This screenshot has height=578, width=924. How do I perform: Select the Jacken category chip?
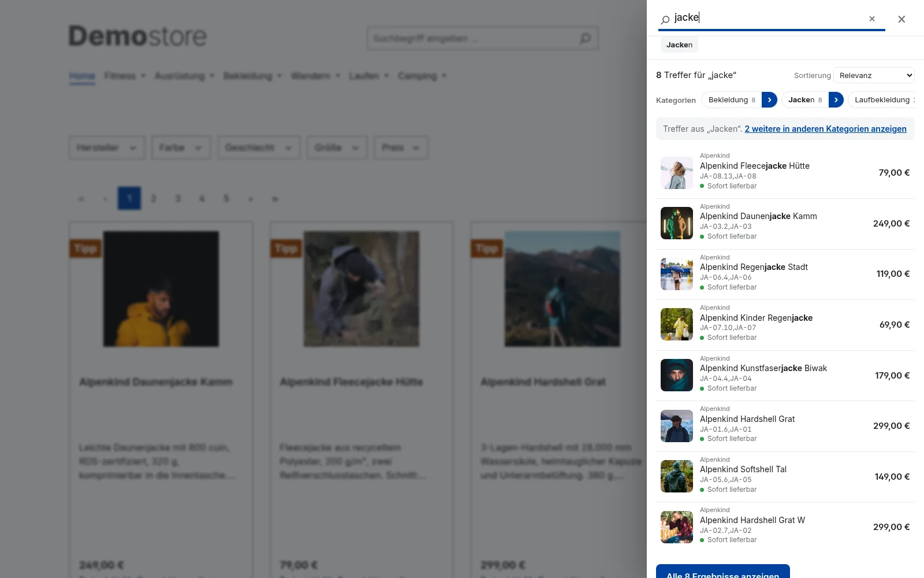pyautogui.click(x=805, y=100)
